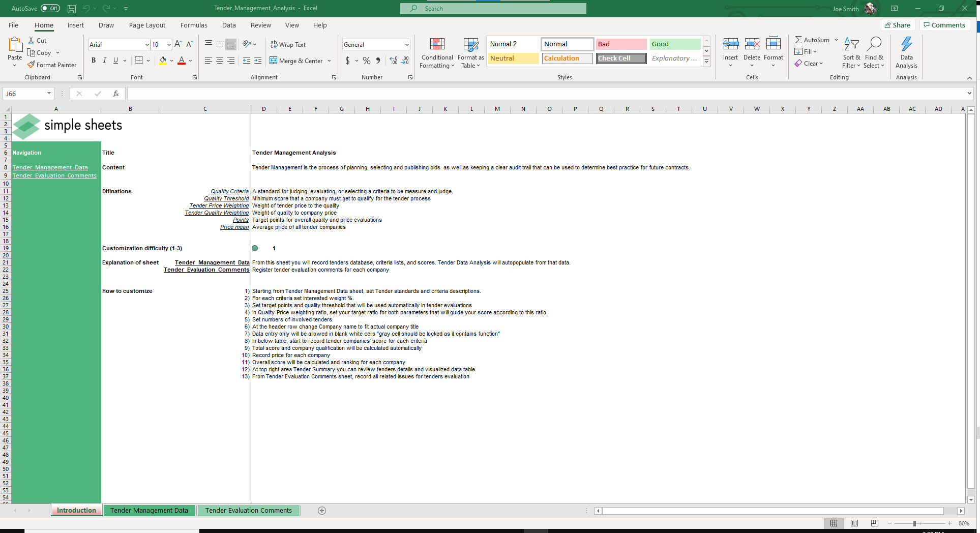980x533 pixels.
Task: Apply Accounting dollar format
Action: click(x=347, y=61)
